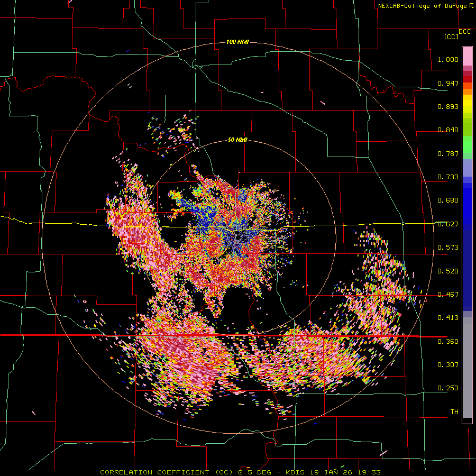Click the gray lower section of color bar
The image size is (476, 476).
(467, 368)
